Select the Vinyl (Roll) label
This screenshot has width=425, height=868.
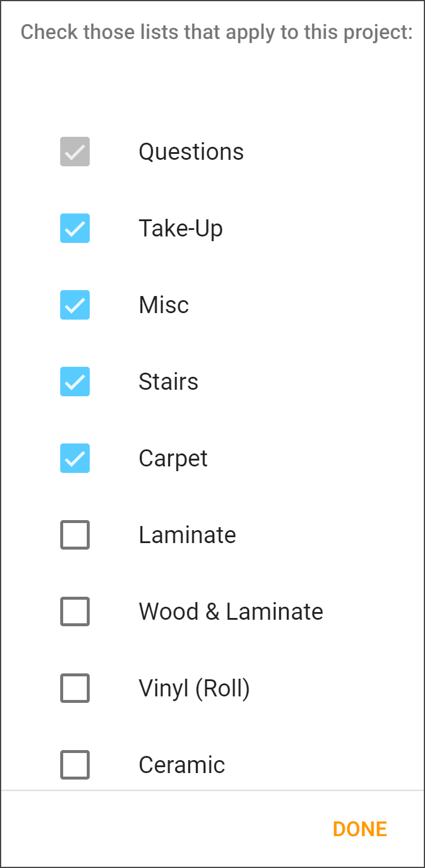[x=194, y=688]
